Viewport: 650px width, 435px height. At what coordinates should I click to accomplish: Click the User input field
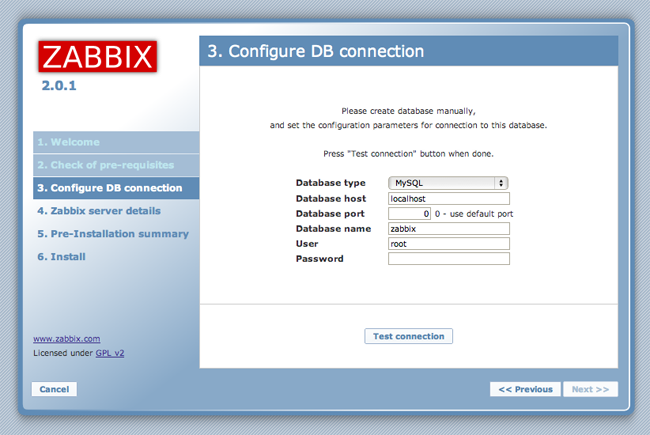pos(448,244)
